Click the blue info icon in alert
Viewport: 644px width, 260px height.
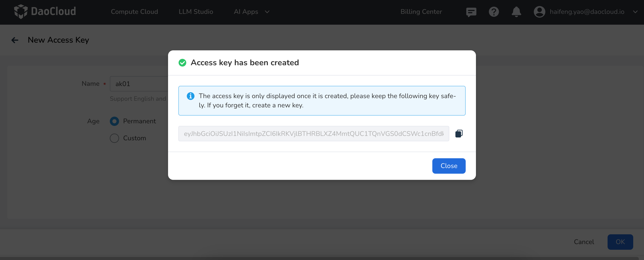point(190,96)
